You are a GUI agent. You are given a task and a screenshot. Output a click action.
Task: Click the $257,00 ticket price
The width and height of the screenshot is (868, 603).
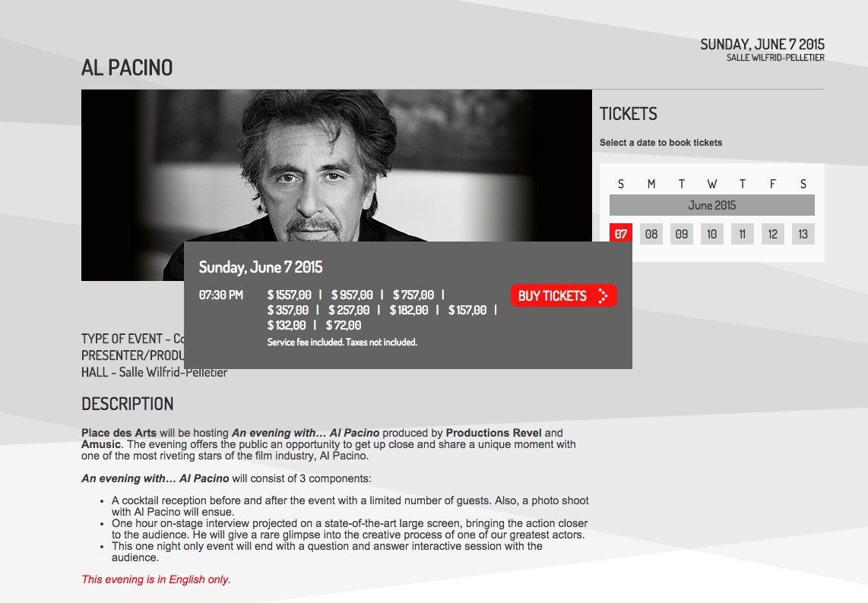[x=349, y=310]
